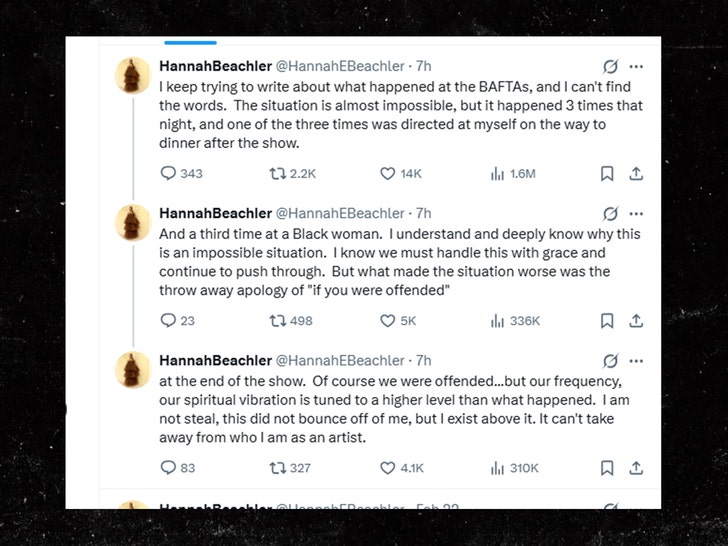728x546 pixels.
Task: Click the HannahBeachler display name on third tweet
Action: (x=215, y=360)
